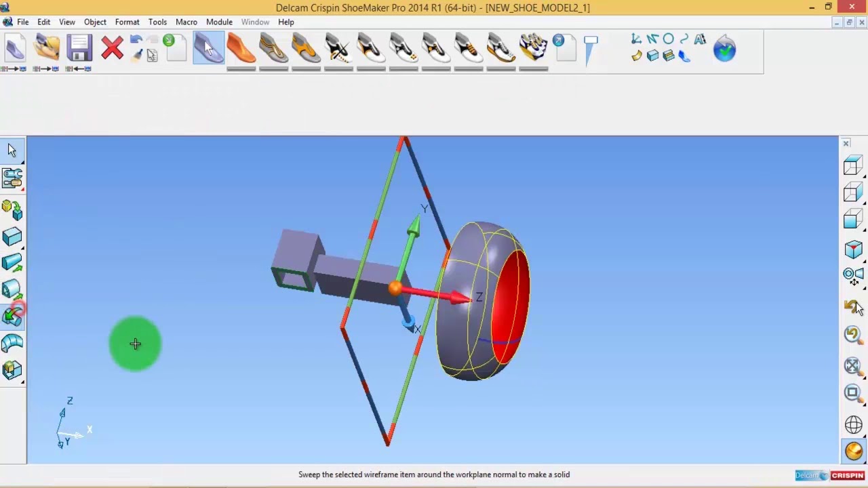
Task: Click the shoe with orange panels icon
Action: tap(307, 49)
